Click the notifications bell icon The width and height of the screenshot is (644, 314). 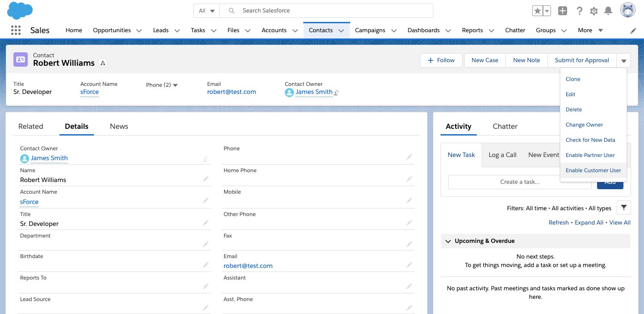[608, 11]
